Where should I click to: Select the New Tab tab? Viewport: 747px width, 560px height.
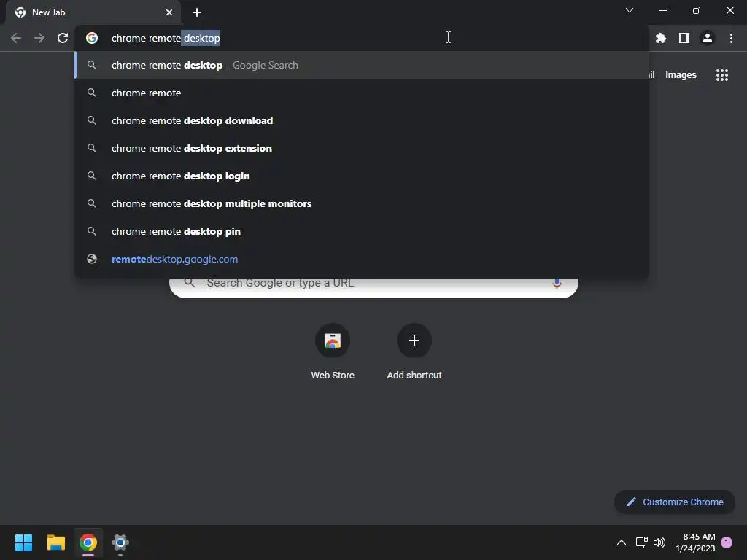(93, 12)
